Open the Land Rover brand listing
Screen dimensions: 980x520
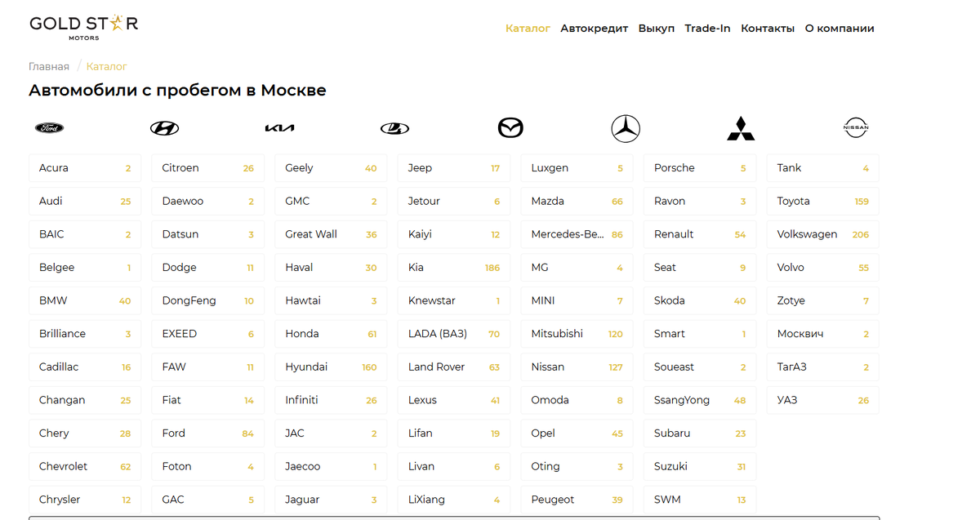pos(454,367)
